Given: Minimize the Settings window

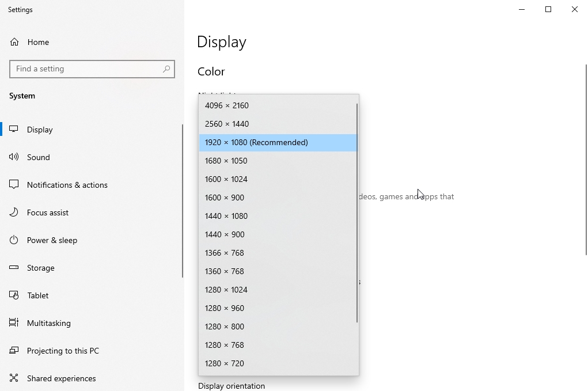Looking at the screenshot, I should click(522, 9).
